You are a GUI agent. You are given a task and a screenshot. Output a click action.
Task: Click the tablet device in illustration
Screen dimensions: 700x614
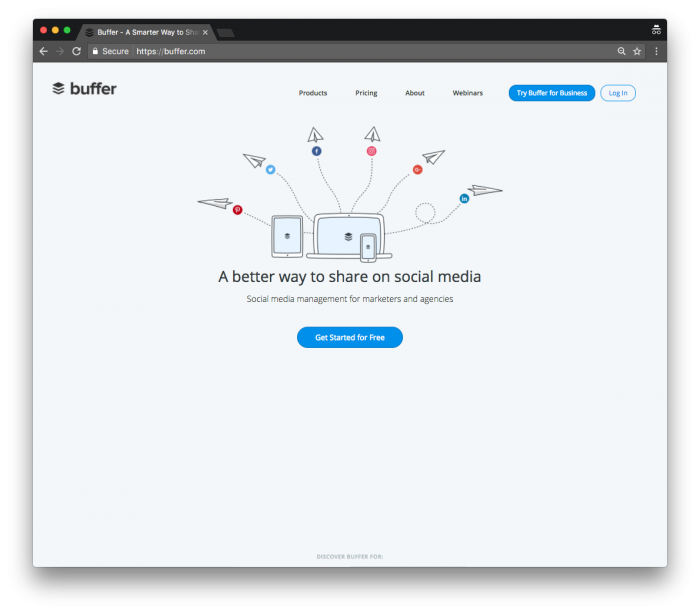click(x=287, y=236)
